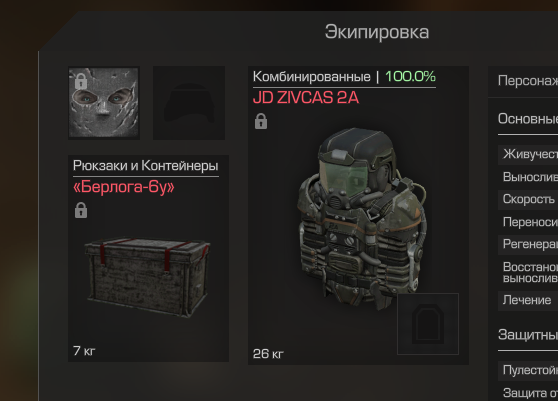
Task: Click the lock icon under JD ZIVCAS 2A
Action: pyautogui.click(x=261, y=121)
